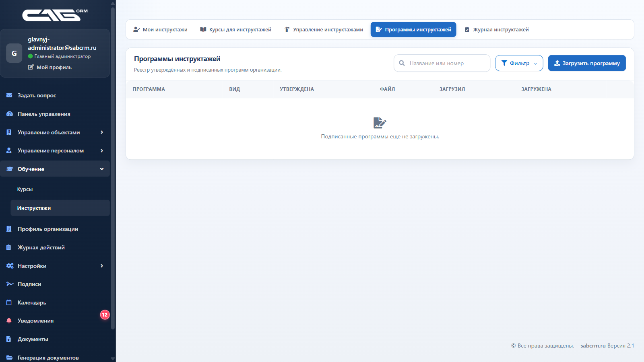Select Инструктажи submenu item
This screenshot has width=644, height=362.
pos(60,208)
